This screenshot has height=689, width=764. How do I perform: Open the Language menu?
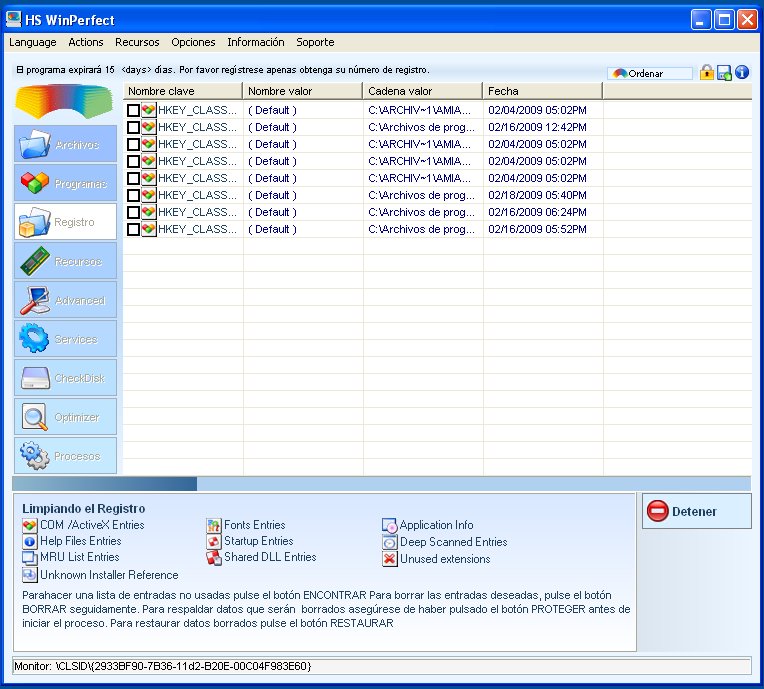33,42
